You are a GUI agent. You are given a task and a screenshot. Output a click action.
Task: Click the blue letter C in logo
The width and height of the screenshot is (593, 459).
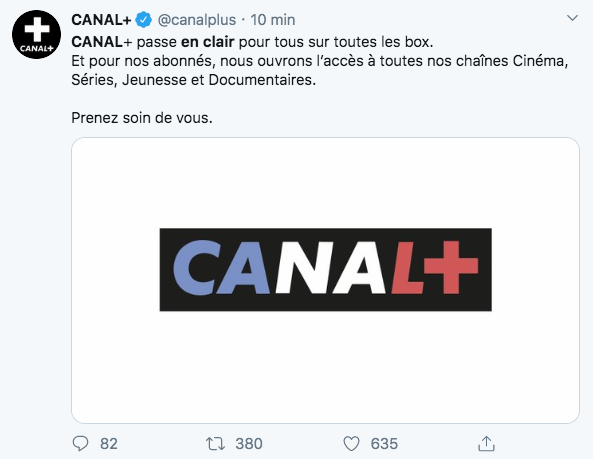pyautogui.click(x=196, y=268)
